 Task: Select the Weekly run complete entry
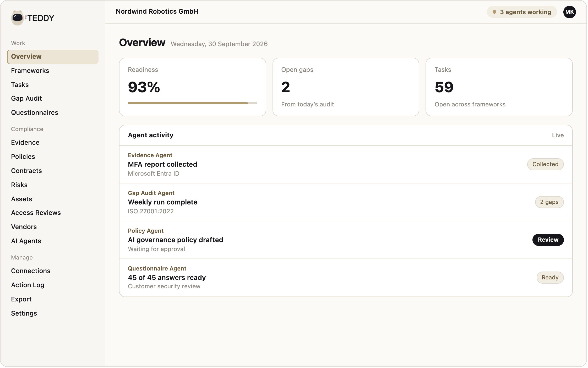click(x=346, y=202)
